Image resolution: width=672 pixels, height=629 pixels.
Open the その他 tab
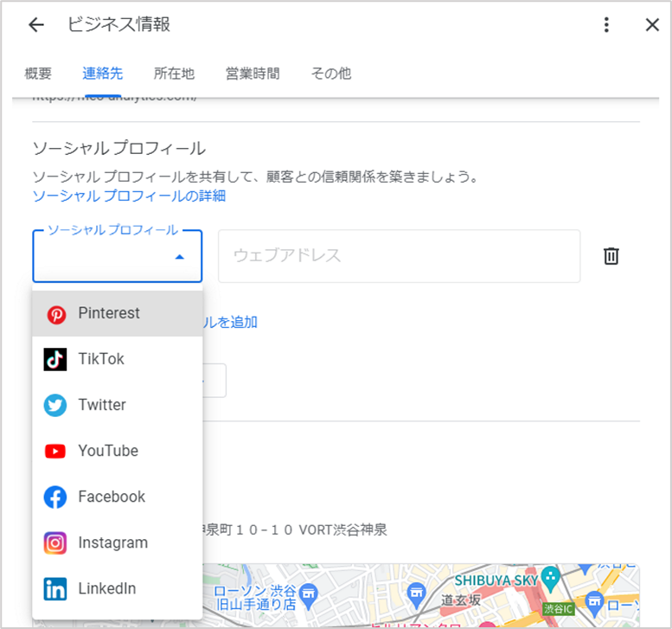coord(331,74)
